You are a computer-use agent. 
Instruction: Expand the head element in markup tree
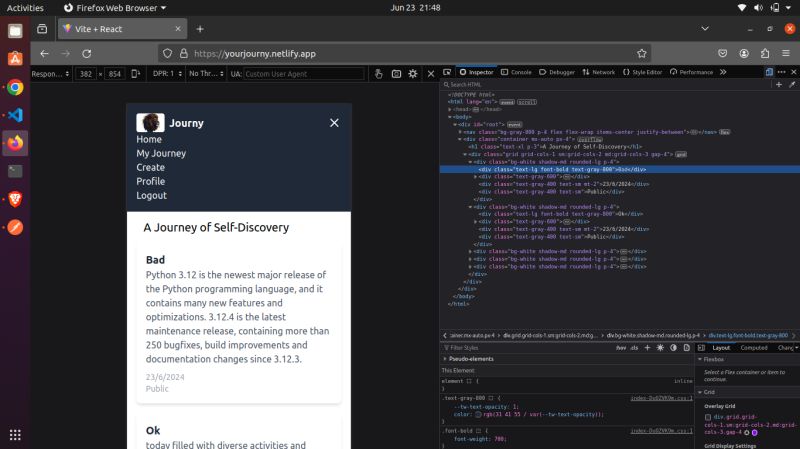point(449,109)
